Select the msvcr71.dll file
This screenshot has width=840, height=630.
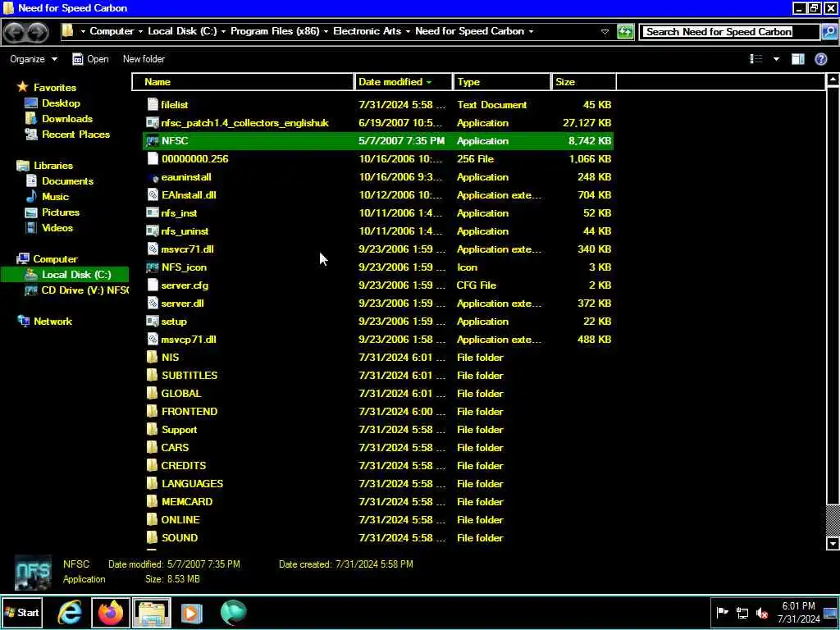coord(188,249)
